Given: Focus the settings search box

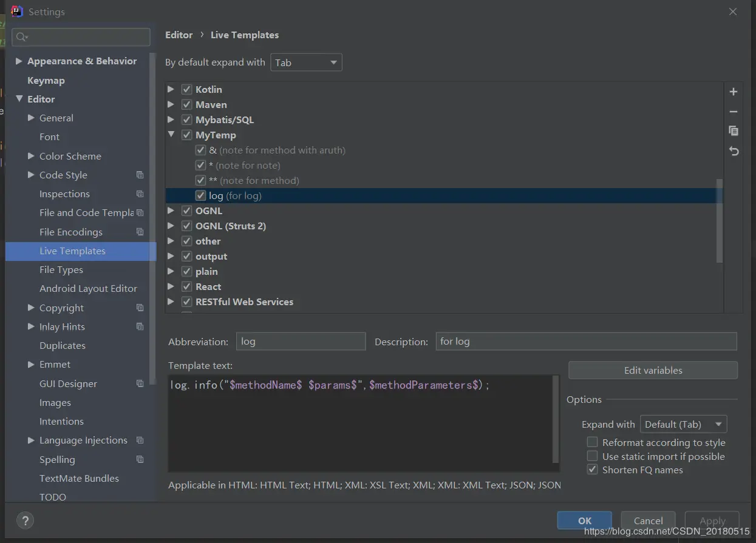Looking at the screenshot, I should 81,37.
